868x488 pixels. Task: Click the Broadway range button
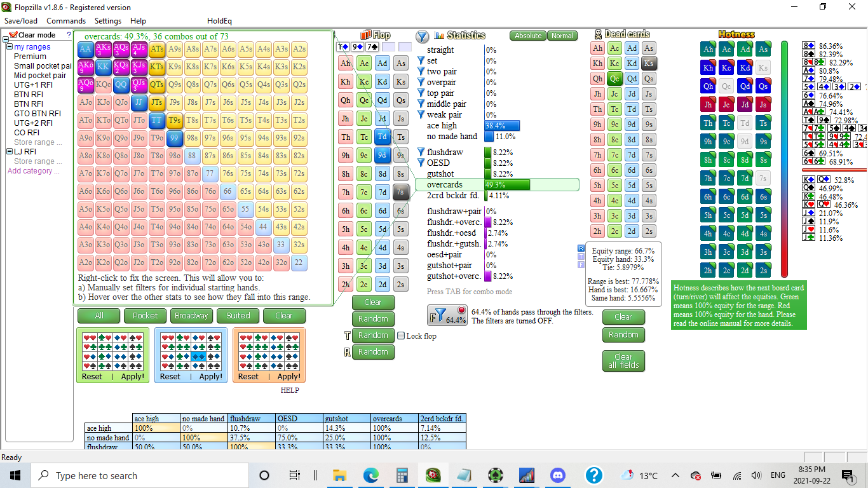[191, 316]
